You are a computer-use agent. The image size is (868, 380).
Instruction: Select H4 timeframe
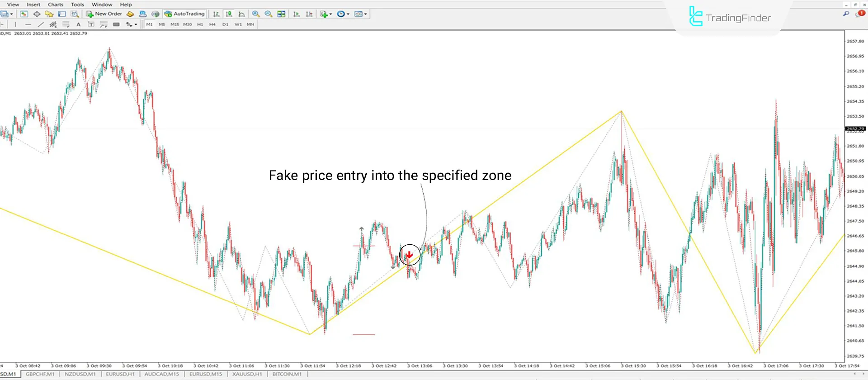pyautogui.click(x=212, y=24)
